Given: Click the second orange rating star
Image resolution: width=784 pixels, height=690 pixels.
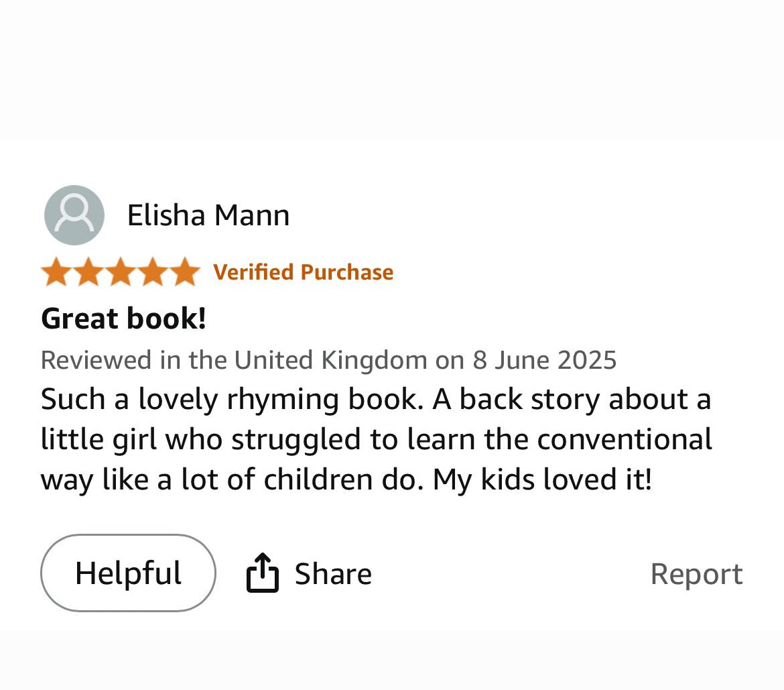Looking at the screenshot, I should [88, 272].
